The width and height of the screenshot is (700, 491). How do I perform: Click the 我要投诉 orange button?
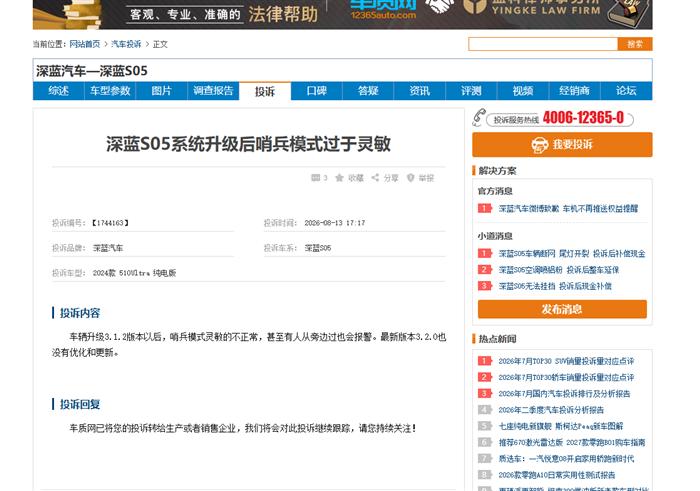click(562, 145)
